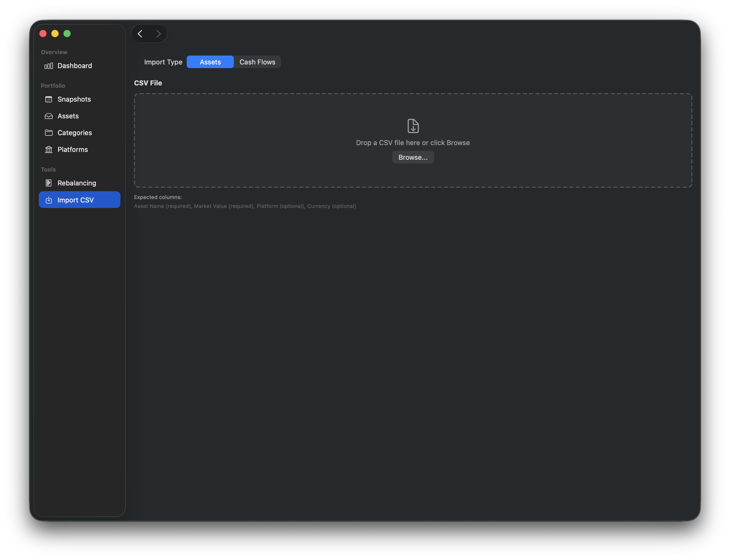
Task: Open the Rebalancing tool page
Action: (x=76, y=183)
